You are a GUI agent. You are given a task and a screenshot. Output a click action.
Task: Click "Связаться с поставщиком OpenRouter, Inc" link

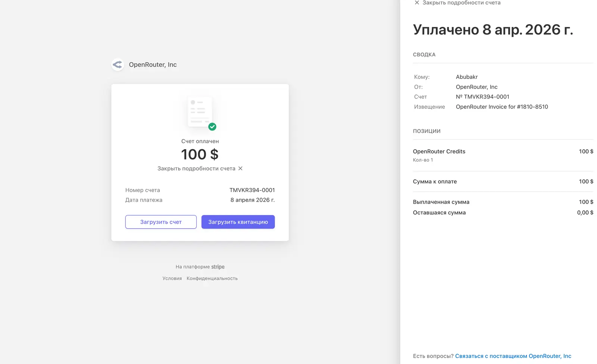(513, 356)
